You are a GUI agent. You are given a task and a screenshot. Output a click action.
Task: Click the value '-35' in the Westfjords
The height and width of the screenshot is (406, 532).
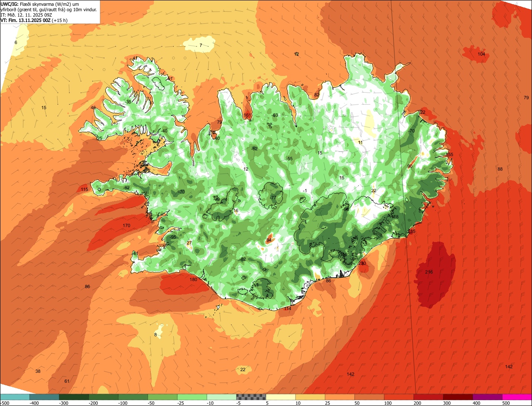point(128,102)
